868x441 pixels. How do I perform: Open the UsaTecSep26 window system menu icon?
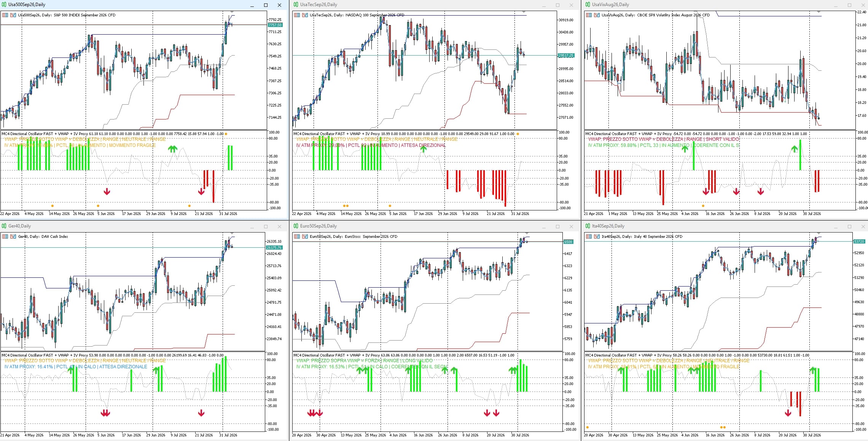click(x=296, y=5)
